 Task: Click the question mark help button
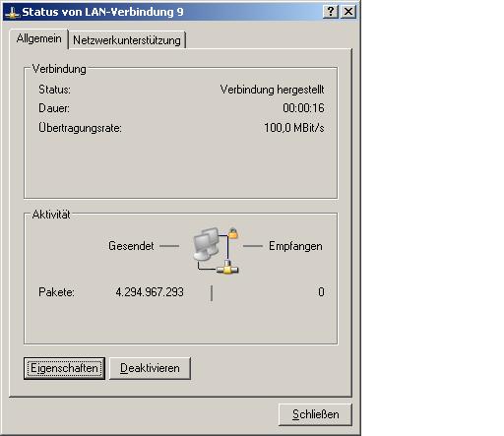(x=331, y=12)
